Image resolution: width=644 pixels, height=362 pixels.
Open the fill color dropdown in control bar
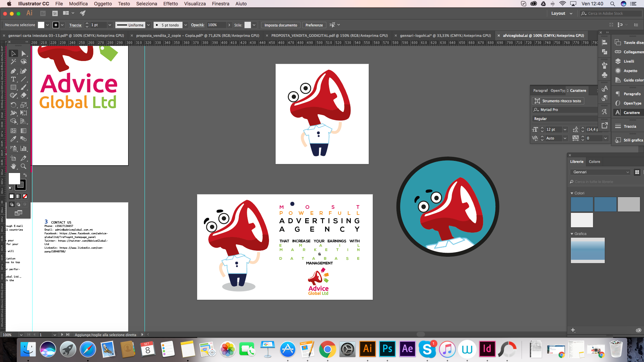point(48,25)
